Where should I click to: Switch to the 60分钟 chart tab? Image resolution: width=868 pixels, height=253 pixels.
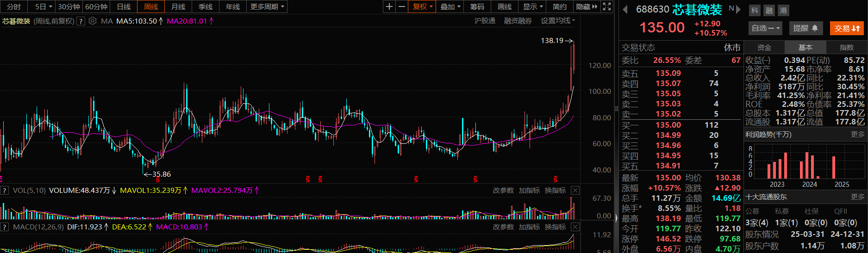pyautogui.click(x=96, y=6)
